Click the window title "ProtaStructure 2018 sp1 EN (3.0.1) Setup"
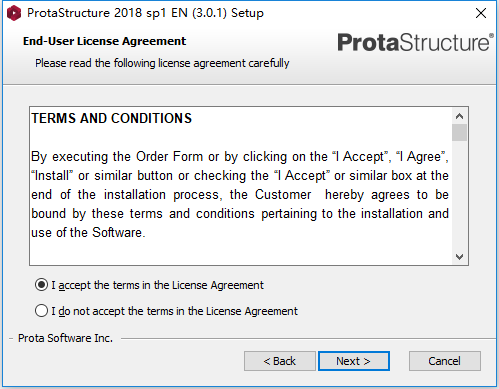This screenshot has height=389, width=499. (145, 13)
